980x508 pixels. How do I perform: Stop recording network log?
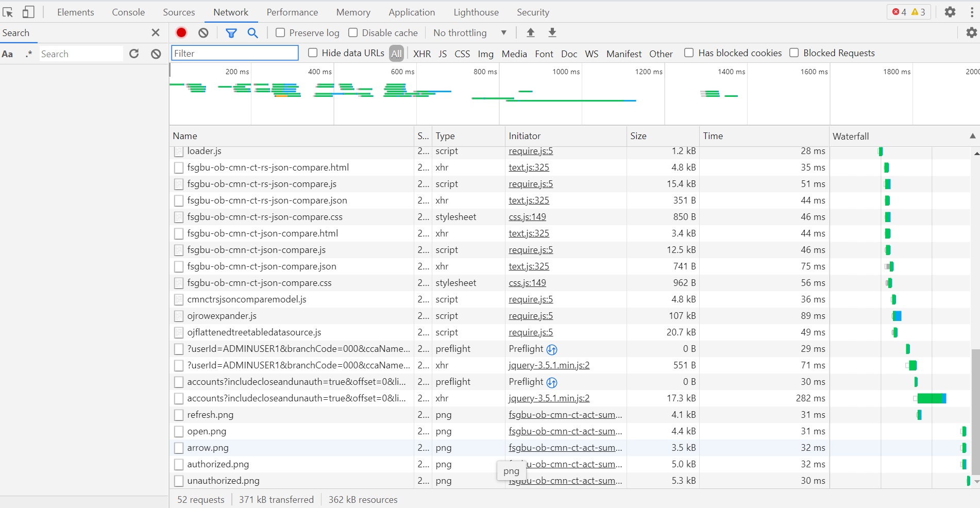181,32
